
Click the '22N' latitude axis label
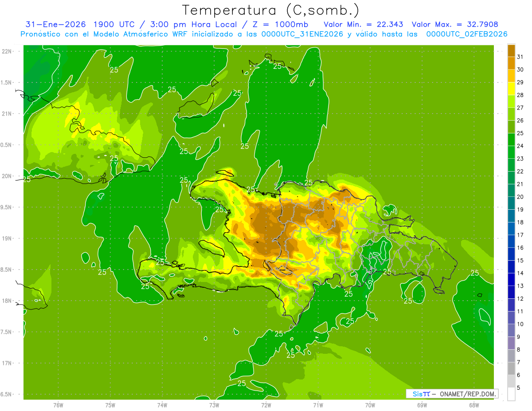pyautogui.click(x=7, y=51)
